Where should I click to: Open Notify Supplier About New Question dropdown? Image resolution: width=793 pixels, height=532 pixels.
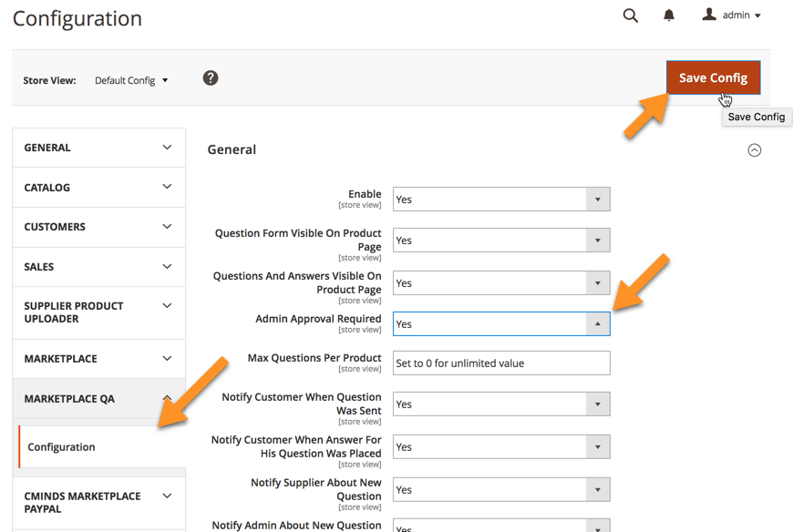(x=500, y=490)
